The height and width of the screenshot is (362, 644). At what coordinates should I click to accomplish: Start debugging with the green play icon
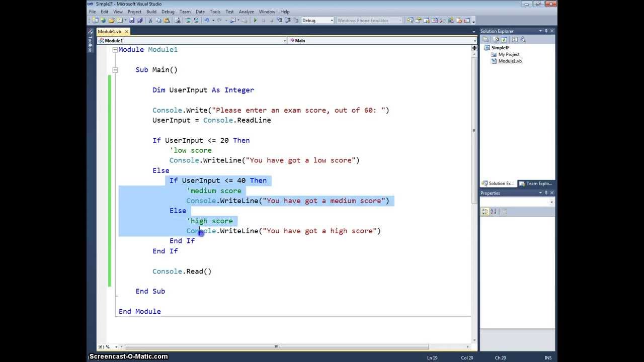pos(256,21)
